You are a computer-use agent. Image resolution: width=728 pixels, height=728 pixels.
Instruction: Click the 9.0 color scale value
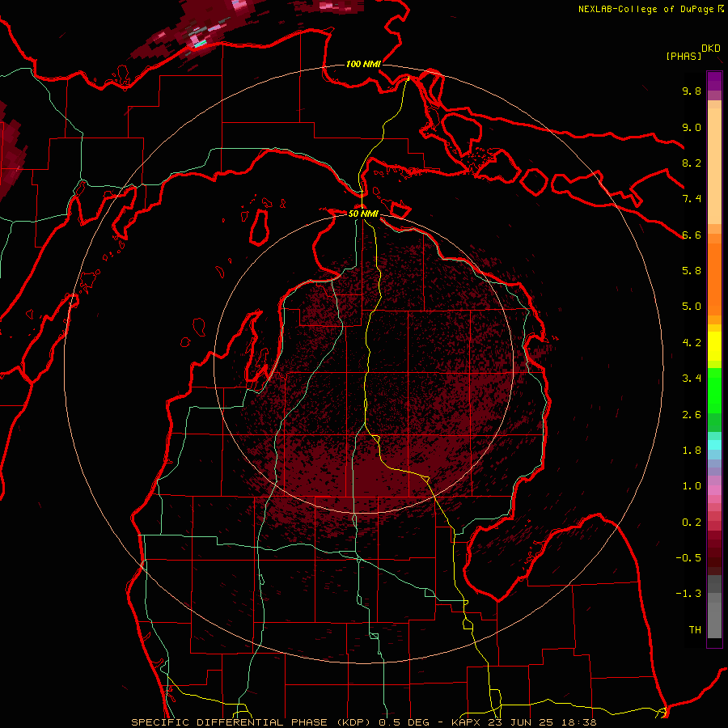coord(692,127)
